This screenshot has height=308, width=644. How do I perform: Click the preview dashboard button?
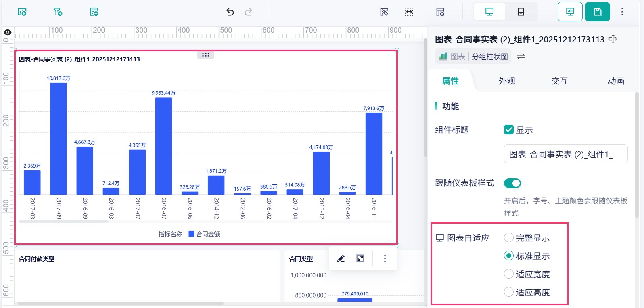(x=570, y=12)
